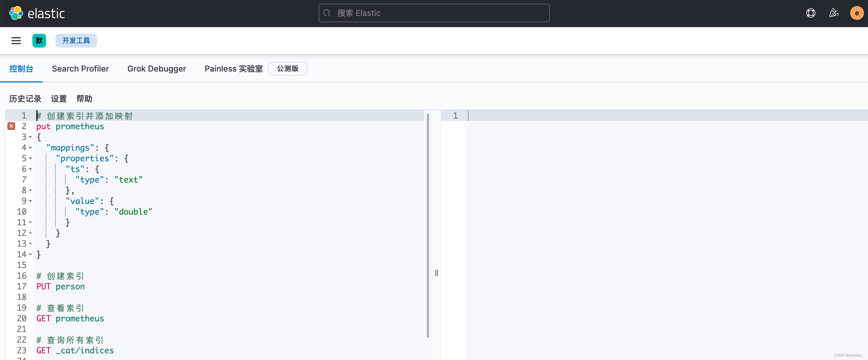868x360 pixels.
Task: Open the console 设置 (settings)
Action: point(58,99)
